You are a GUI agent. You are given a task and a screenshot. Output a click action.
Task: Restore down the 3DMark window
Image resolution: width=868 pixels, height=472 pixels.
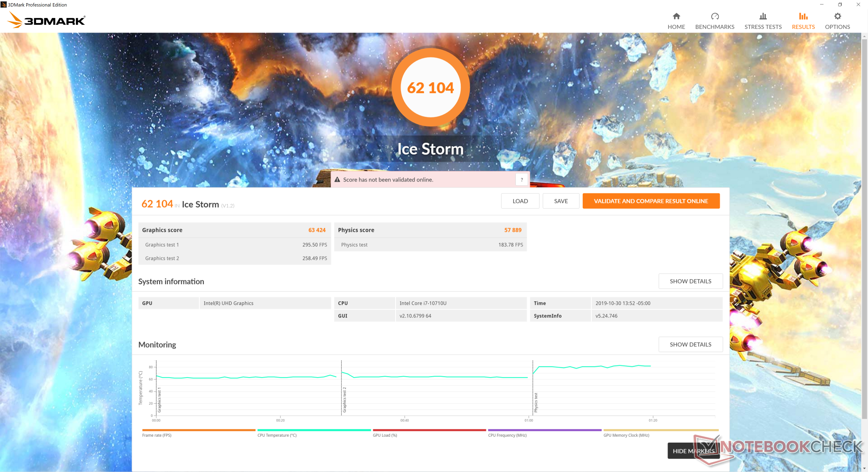tap(840, 5)
